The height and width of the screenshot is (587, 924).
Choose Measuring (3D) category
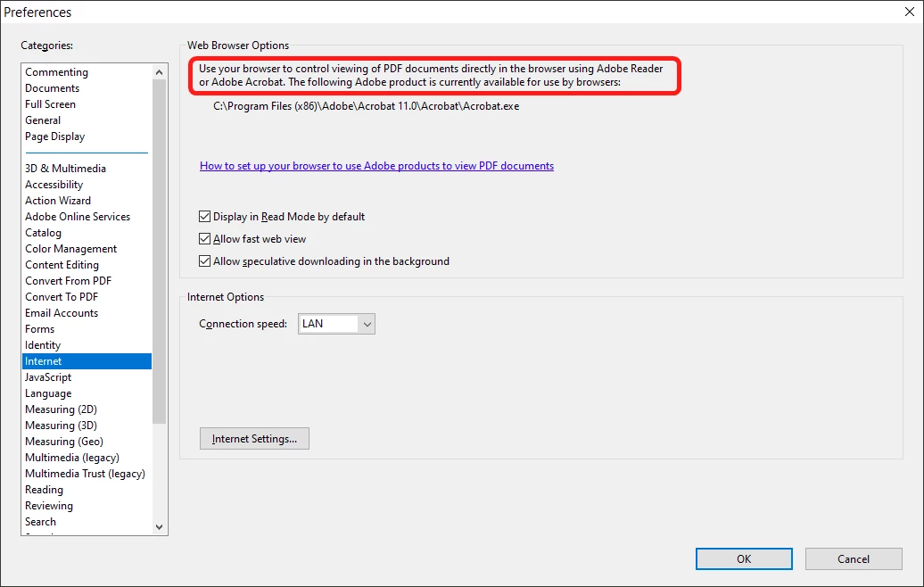click(87, 426)
